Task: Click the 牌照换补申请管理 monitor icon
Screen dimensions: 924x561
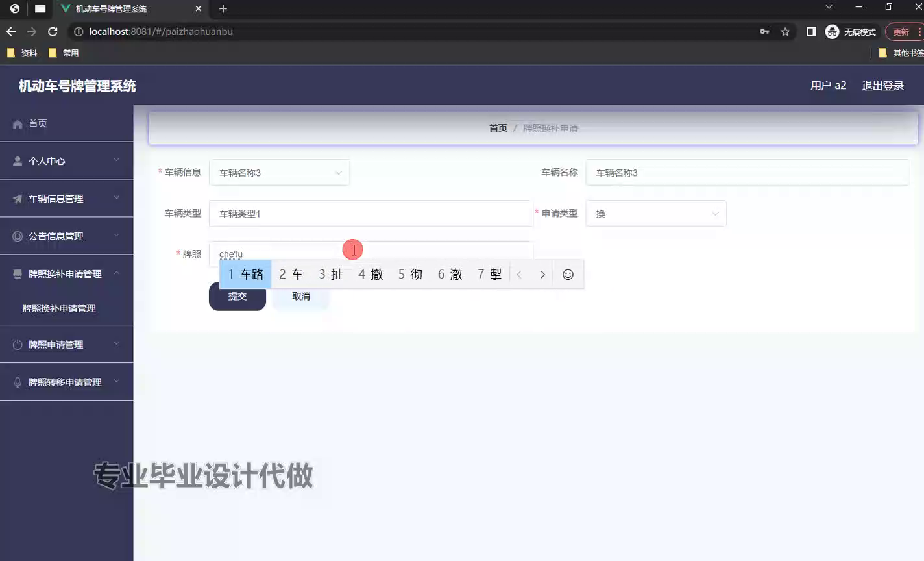Action: pyautogui.click(x=18, y=274)
